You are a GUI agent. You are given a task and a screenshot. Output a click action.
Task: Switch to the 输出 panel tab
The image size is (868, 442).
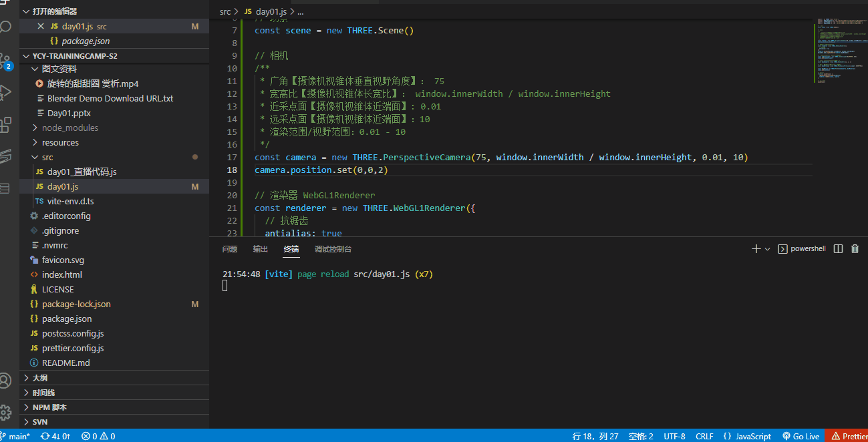[261, 249]
